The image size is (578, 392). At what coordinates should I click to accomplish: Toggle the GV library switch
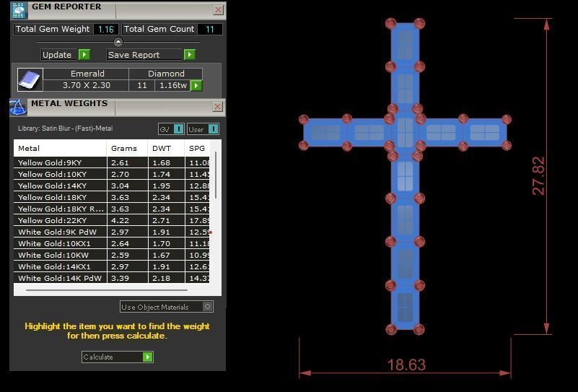(178, 129)
